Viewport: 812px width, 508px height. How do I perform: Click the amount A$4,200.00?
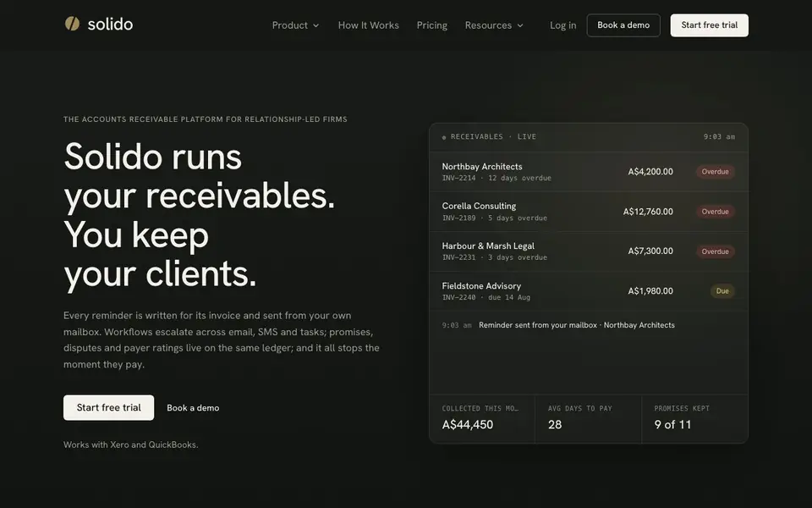point(650,172)
